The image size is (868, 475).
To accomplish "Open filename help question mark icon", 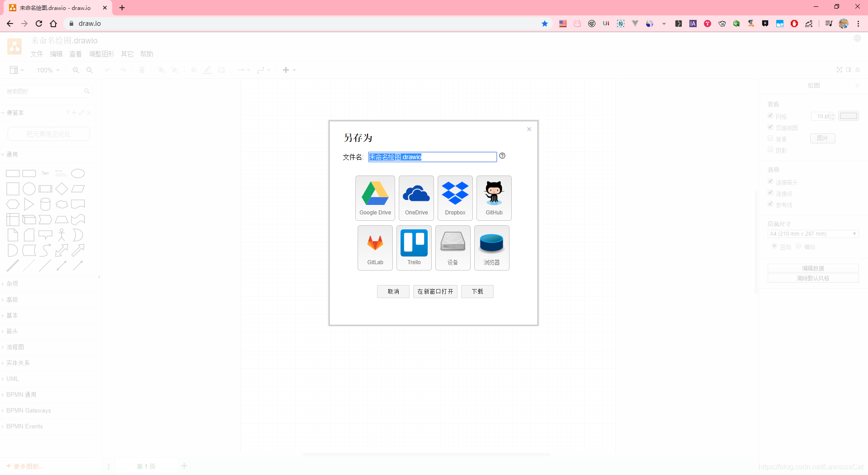I will (x=502, y=156).
